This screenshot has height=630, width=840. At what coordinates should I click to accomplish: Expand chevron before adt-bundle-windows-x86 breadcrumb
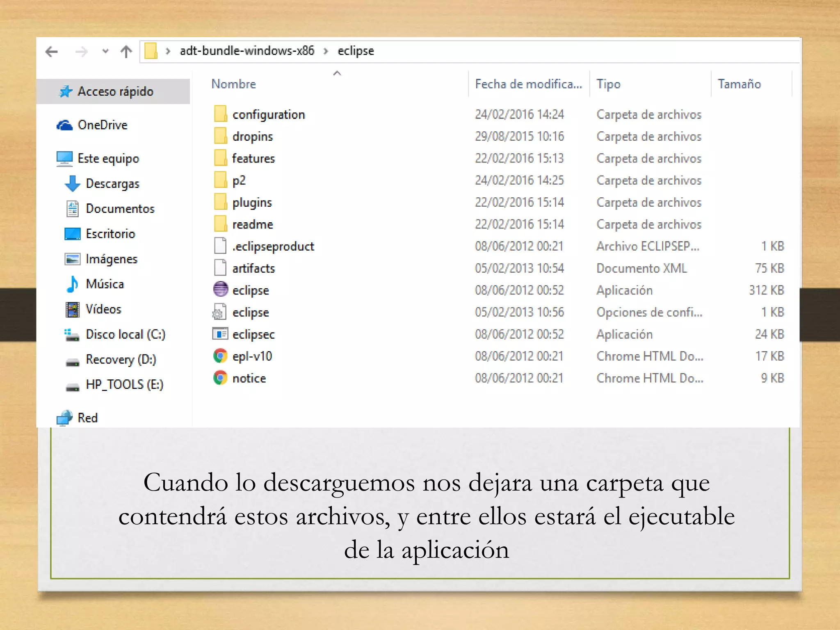[168, 51]
